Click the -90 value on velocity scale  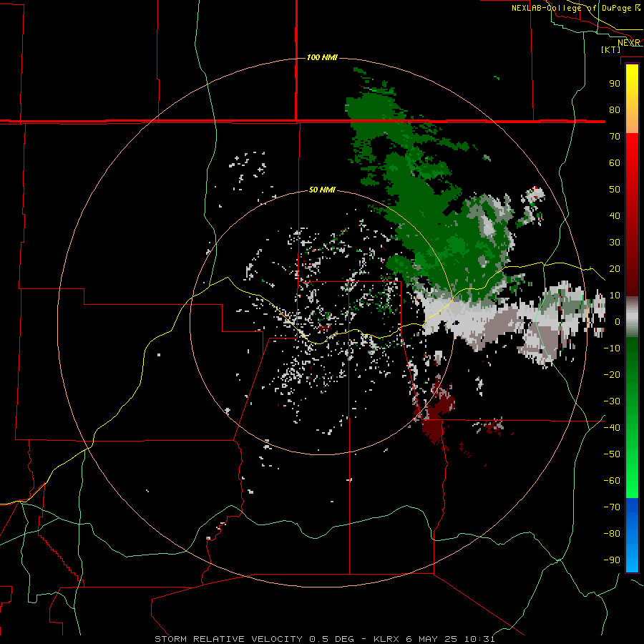tap(612, 560)
